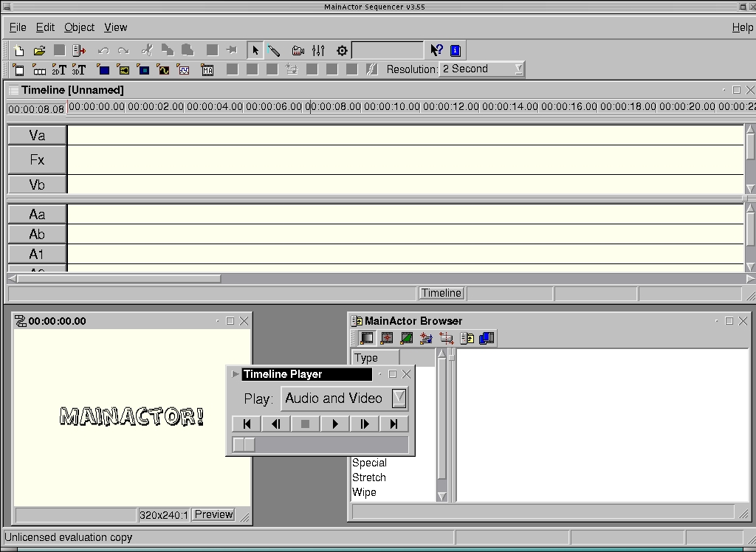
Task: Activate the context help arrow icon
Action: 436,50
